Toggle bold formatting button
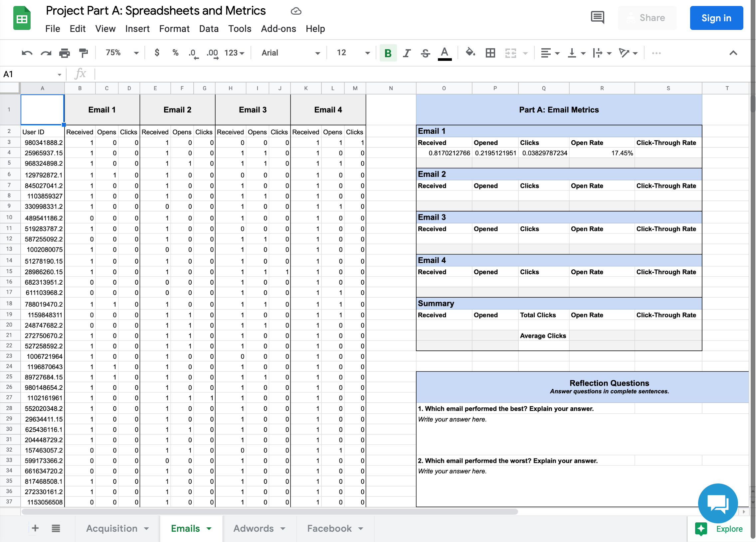The width and height of the screenshot is (756, 542). [388, 53]
